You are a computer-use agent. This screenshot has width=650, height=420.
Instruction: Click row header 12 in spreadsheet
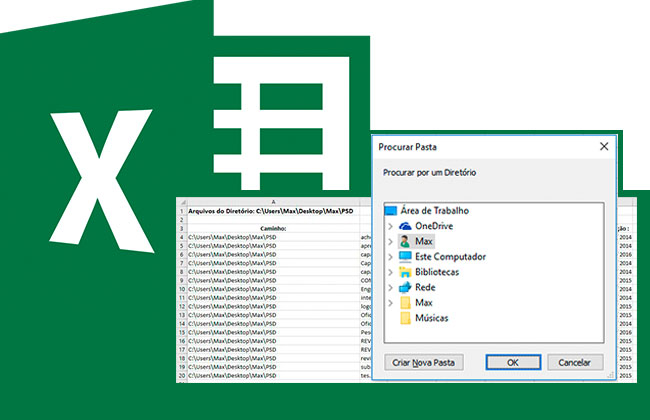(182, 306)
